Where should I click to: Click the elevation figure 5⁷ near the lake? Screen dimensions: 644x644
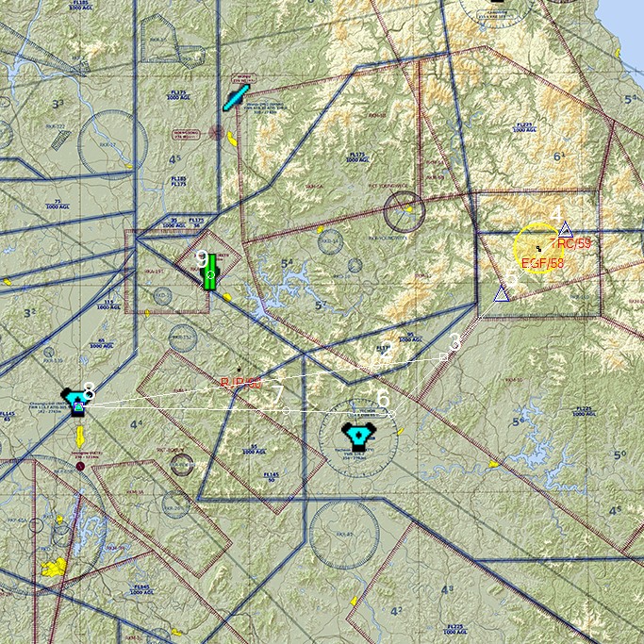click(321, 305)
